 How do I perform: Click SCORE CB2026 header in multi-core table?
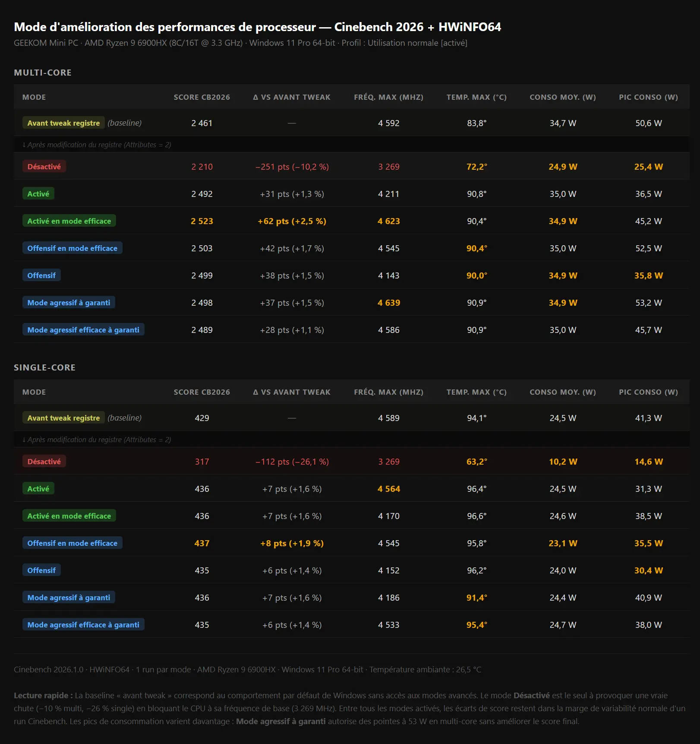coord(202,97)
